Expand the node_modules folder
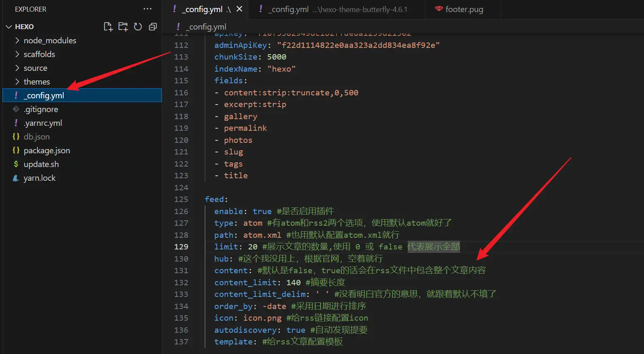The height and width of the screenshot is (354, 644). [x=50, y=40]
